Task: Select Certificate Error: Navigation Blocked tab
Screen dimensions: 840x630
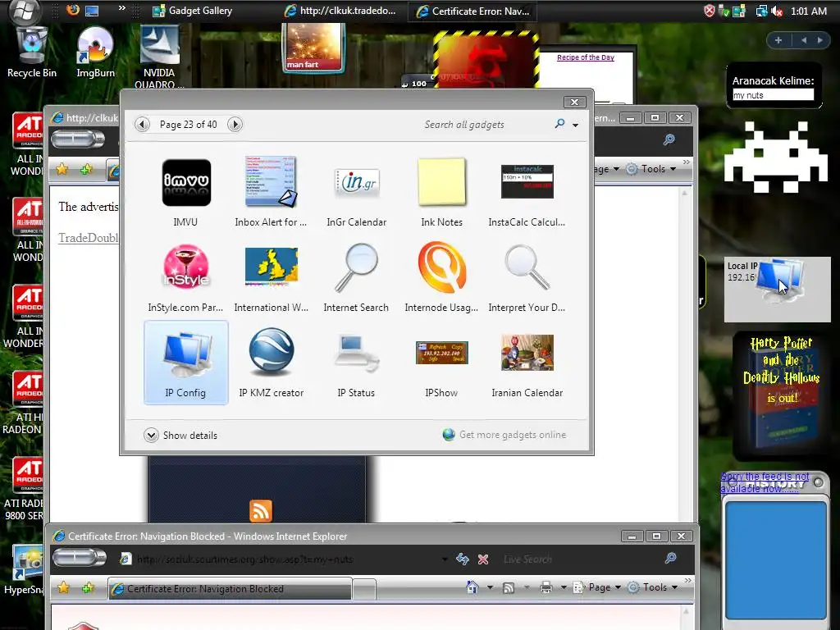Action: coord(231,588)
